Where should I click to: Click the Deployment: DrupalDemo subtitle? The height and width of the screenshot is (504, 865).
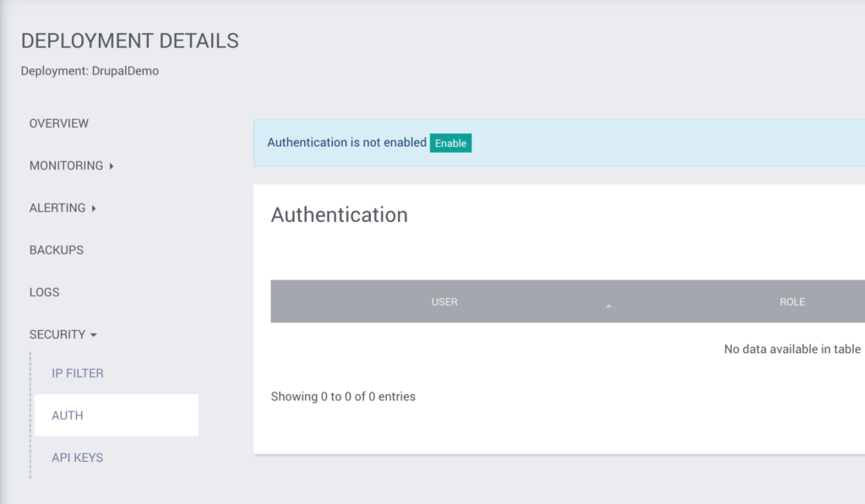click(x=90, y=71)
